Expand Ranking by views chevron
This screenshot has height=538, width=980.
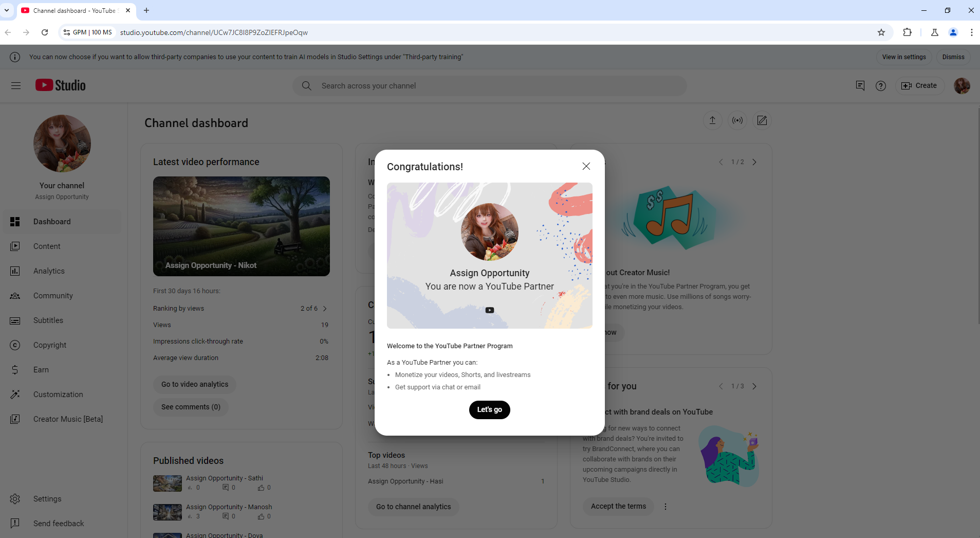[x=325, y=309]
